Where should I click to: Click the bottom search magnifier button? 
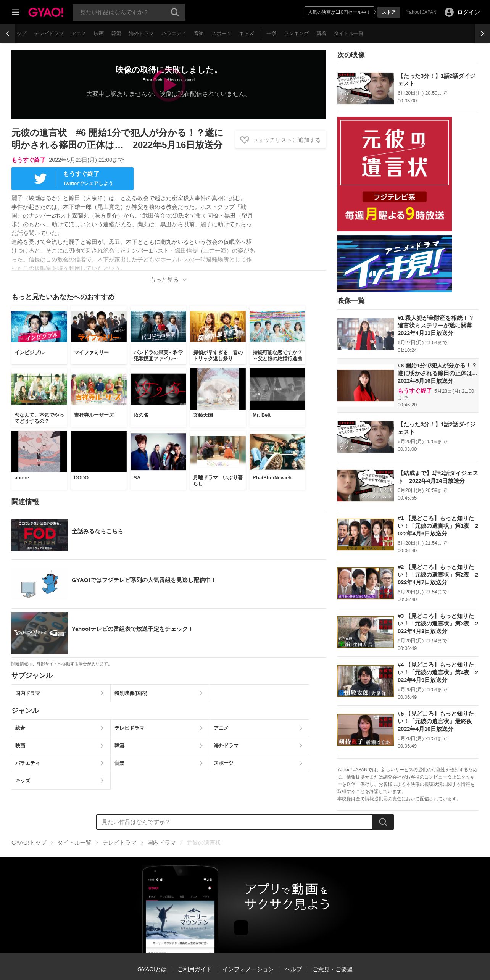pyautogui.click(x=383, y=822)
